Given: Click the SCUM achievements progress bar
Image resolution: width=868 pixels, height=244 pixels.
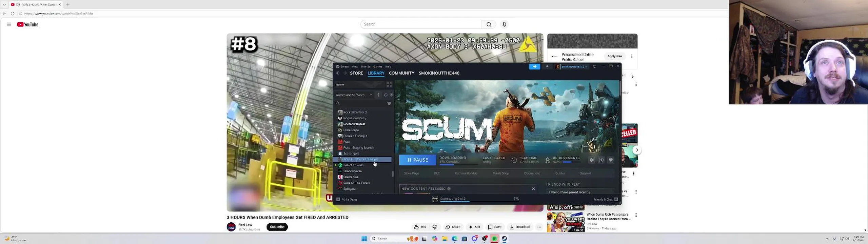Looking at the screenshot, I should [x=572, y=162].
